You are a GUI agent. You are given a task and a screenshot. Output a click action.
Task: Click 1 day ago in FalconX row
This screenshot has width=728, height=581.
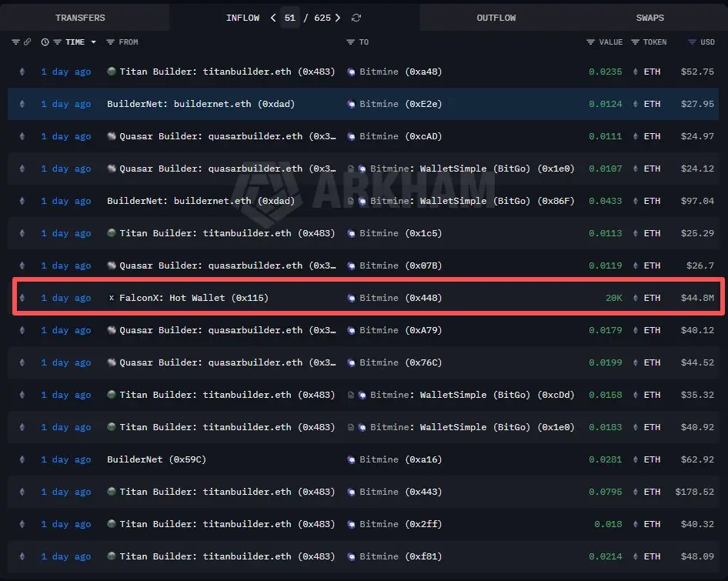[66, 298]
